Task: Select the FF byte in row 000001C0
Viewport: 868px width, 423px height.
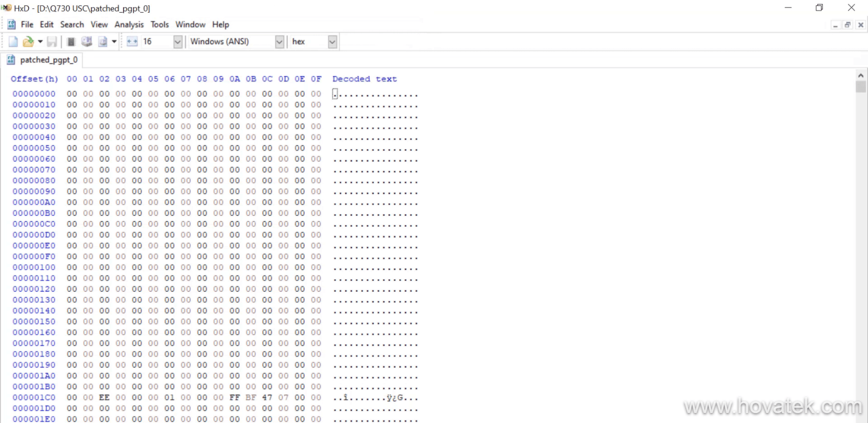Action: click(x=235, y=398)
